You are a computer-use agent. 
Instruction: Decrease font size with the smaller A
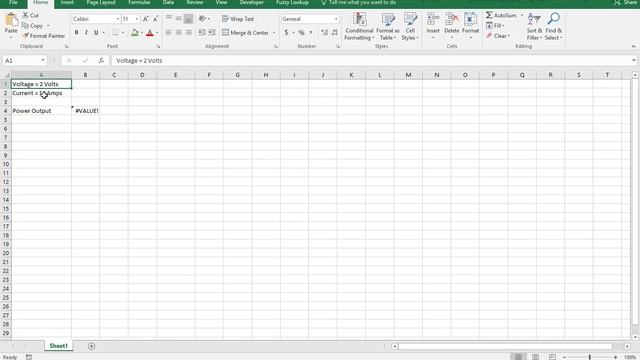click(x=156, y=19)
